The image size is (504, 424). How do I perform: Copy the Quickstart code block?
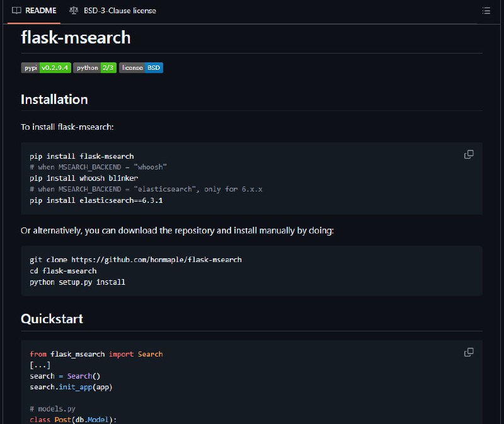[469, 352]
